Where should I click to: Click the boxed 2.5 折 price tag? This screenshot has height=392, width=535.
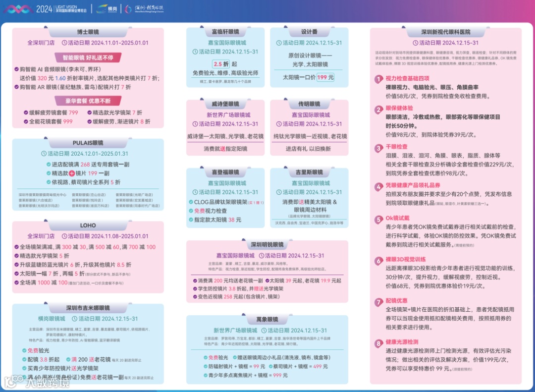point(221,64)
